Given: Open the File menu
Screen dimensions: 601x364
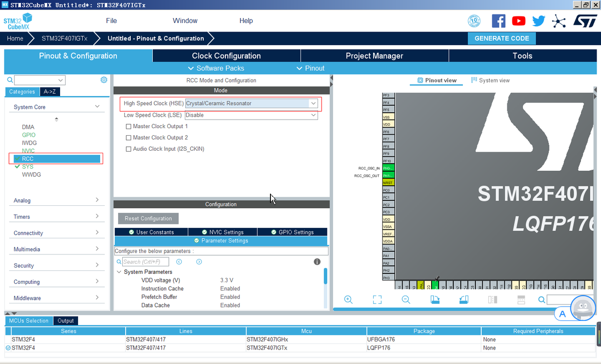Looking at the screenshot, I should [x=111, y=21].
